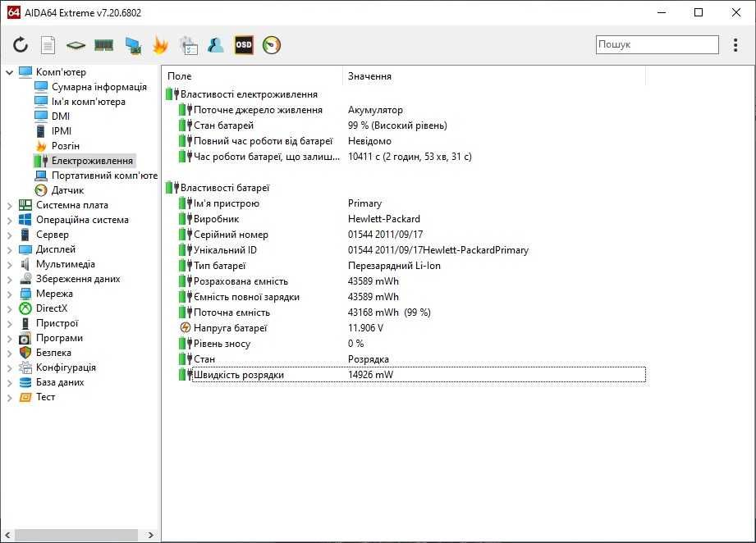Select Електроживлення in the tree
The width and height of the screenshot is (756, 543).
click(92, 161)
